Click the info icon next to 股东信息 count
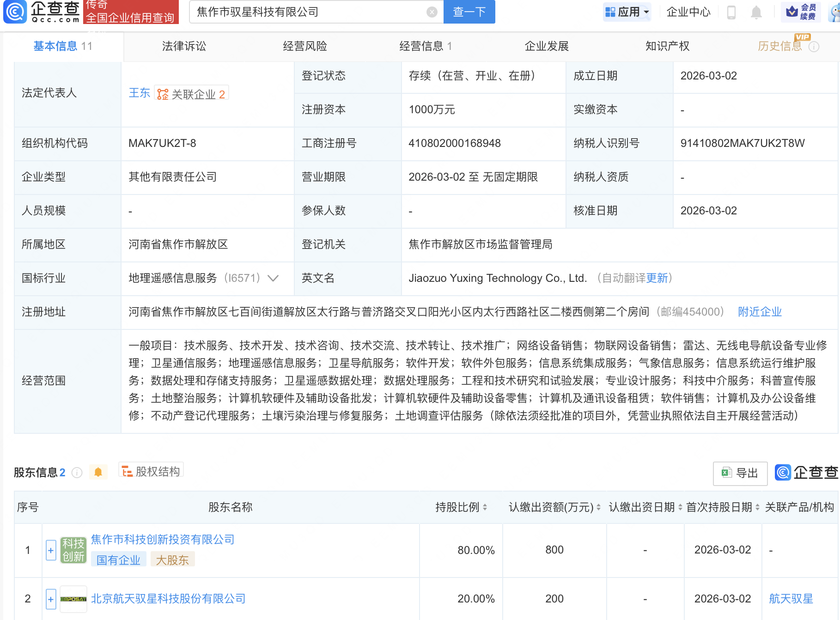This screenshot has height=620, width=840. click(77, 473)
